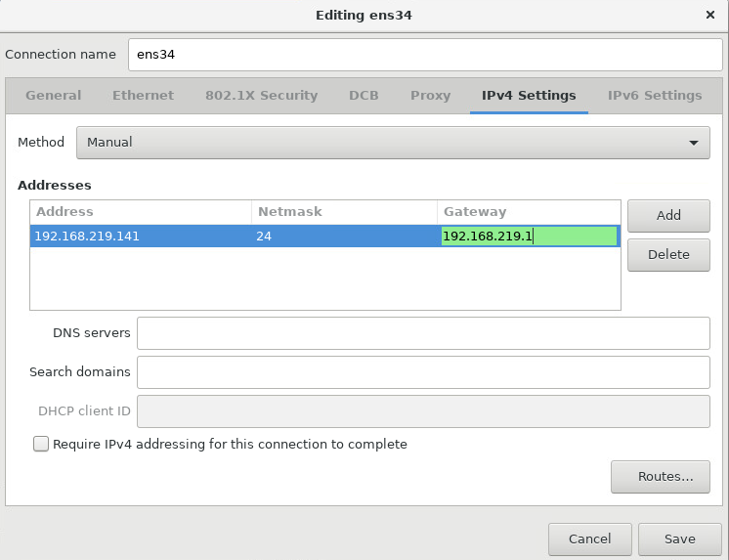Open the Method dropdown
This screenshot has width=729, height=560.
click(393, 143)
